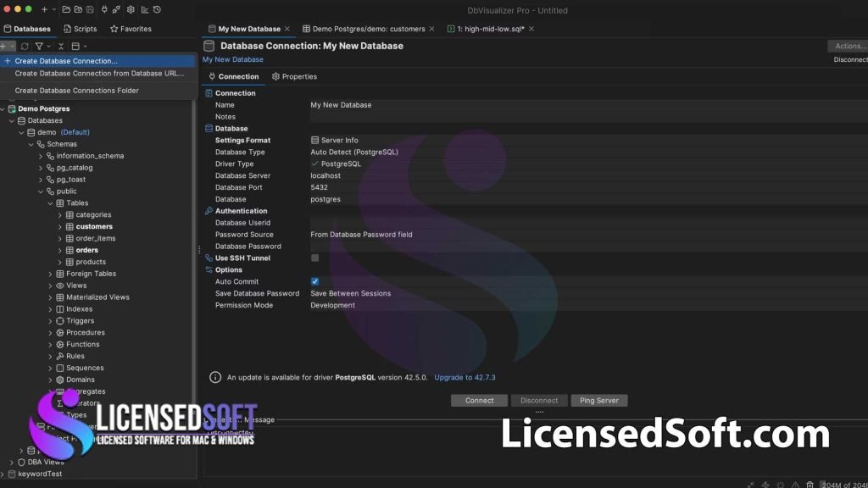Select the customers table in tree
868x488 pixels.
94,226
